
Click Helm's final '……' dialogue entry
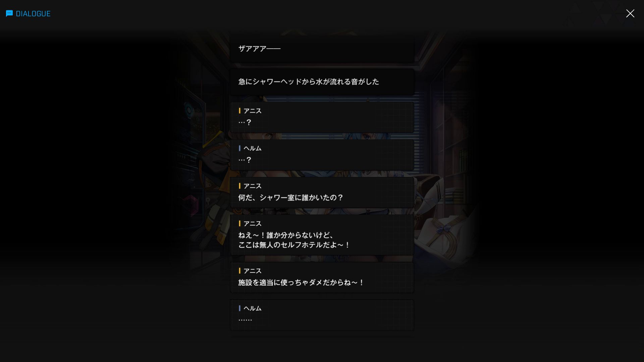322,315
